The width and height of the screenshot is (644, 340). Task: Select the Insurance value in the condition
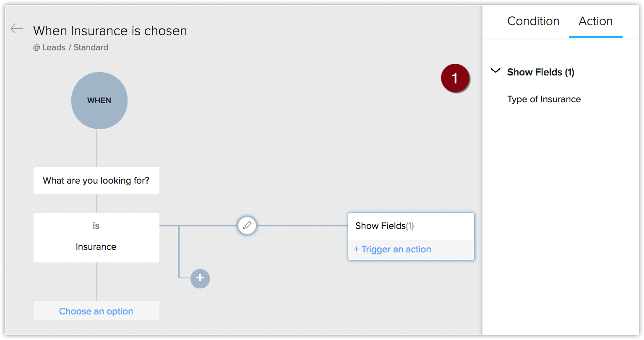96,247
